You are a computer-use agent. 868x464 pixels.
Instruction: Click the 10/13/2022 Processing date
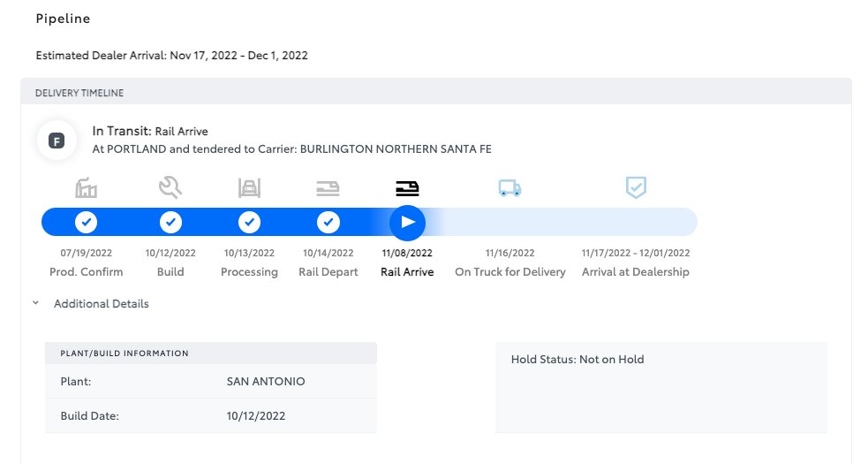(249, 253)
